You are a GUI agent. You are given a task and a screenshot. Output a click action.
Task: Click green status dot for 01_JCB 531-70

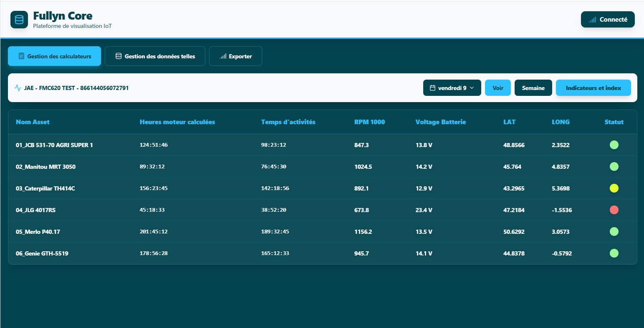[x=614, y=145]
